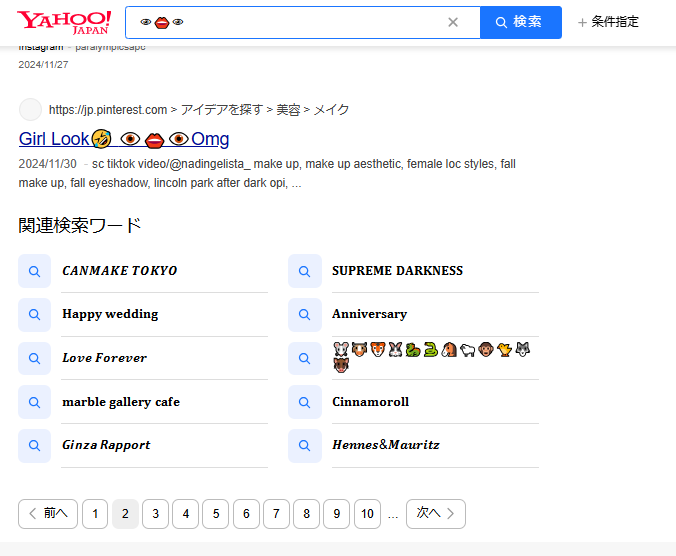Screen dimensions: 676x556
Task: Search the related word marble gallery cafe
Action: tap(121, 402)
